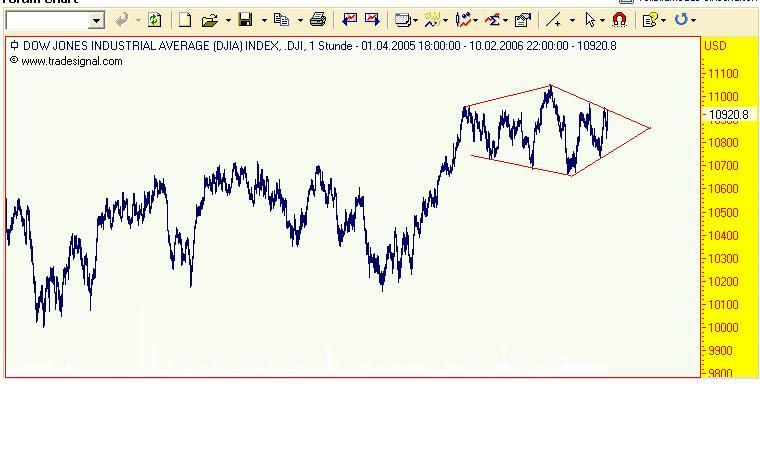Click the 10300 price axis label
The image size is (760, 460).
click(x=723, y=259)
